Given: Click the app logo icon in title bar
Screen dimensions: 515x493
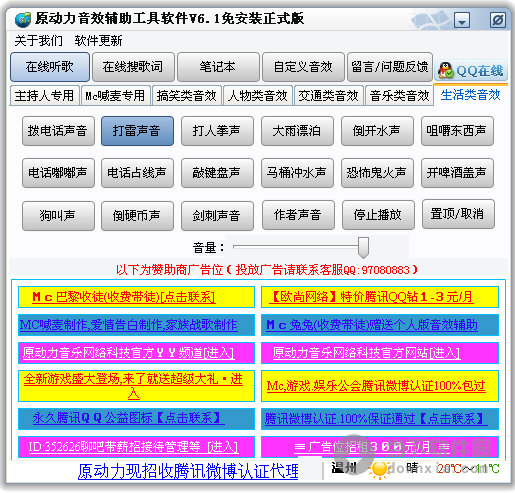Looking at the screenshot, I should [x=23, y=19].
